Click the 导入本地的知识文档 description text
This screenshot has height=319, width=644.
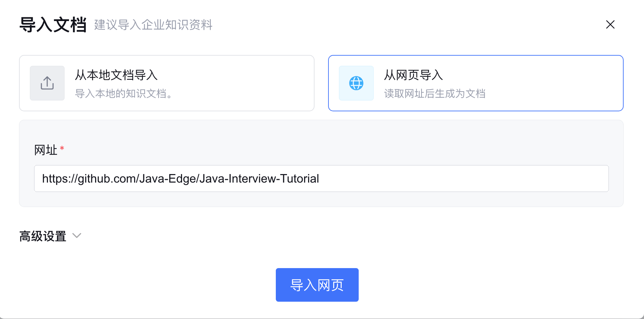[124, 94]
